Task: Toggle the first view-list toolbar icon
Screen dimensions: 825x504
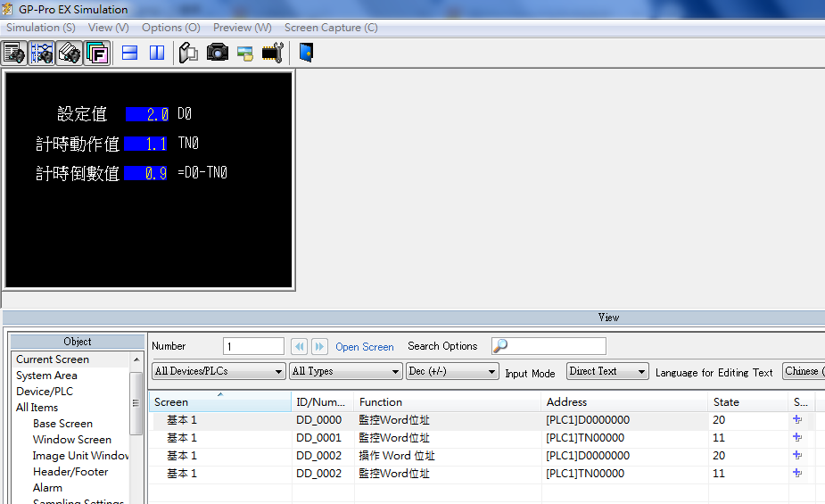Action: [x=14, y=53]
